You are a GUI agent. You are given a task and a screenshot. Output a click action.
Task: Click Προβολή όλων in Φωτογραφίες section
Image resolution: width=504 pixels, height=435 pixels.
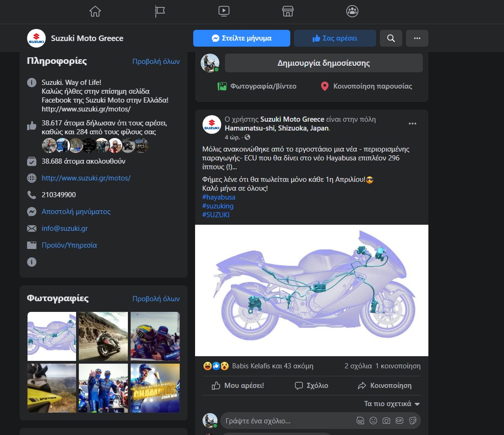pos(156,298)
